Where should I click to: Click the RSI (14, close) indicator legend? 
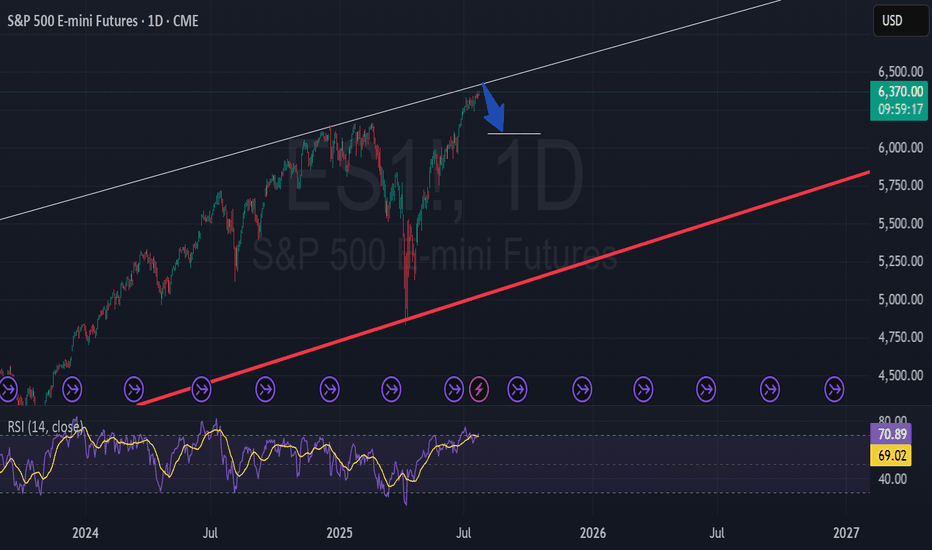coord(45,427)
